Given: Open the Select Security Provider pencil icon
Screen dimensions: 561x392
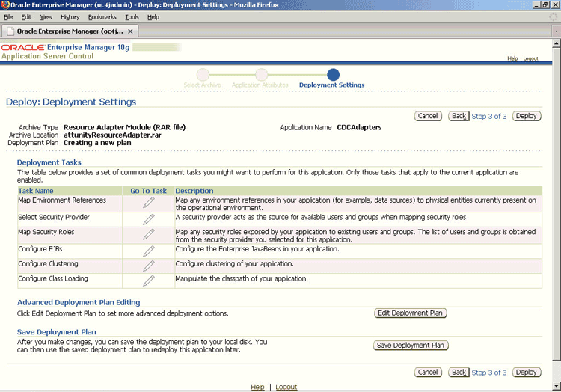Looking at the screenshot, I should [x=149, y=219].
